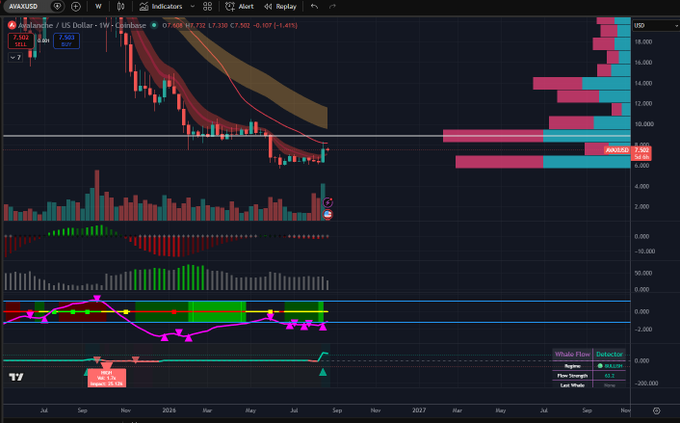Click the blue 7.503 BUY button

(x=66, y=41)
